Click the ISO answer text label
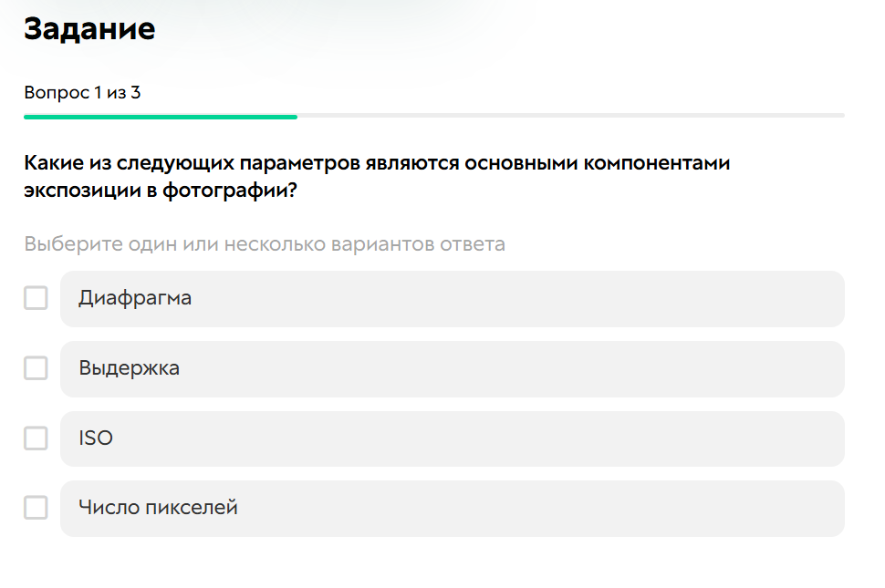Image resolution: width=885 pixels, height=588 pixels. pos(94,438)
